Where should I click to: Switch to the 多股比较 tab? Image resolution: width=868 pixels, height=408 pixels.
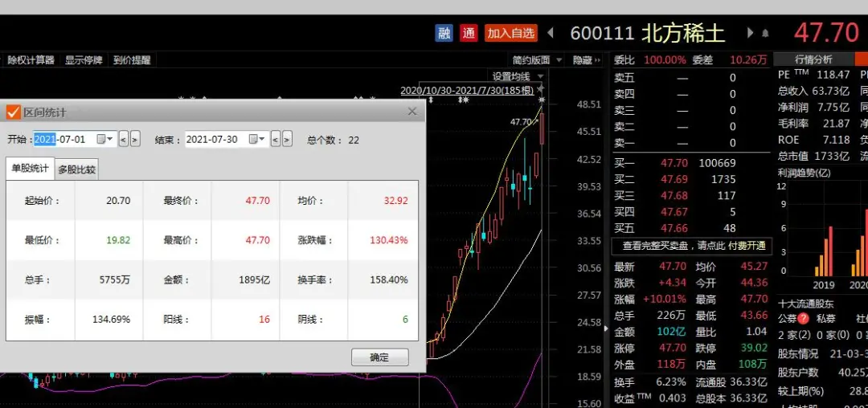[77, 169]
